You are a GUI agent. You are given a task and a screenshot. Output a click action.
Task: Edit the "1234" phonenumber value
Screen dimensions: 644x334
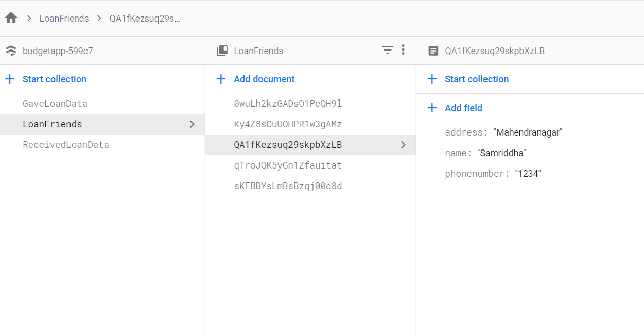click(x=528, y=174)
